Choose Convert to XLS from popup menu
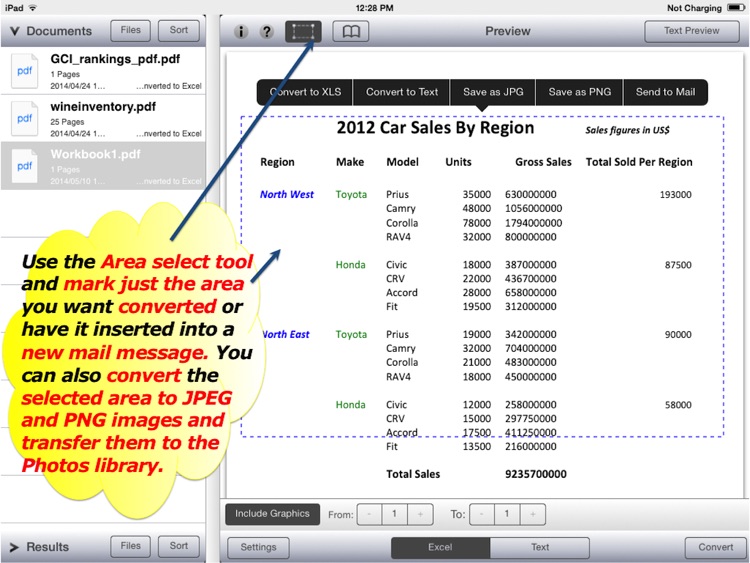 click(305, 92)
